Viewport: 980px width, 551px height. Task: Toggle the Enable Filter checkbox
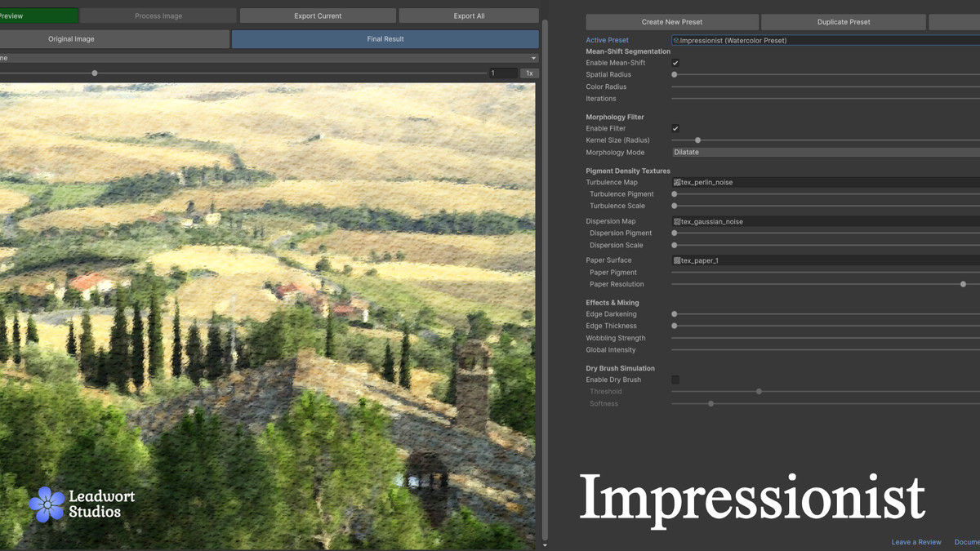pos(675,128)
